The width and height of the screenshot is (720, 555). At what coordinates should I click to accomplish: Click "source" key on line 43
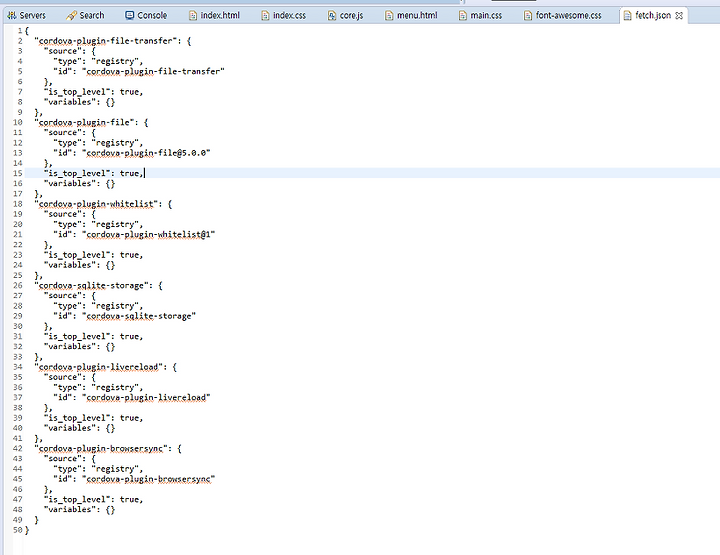[x=63, y=459]
